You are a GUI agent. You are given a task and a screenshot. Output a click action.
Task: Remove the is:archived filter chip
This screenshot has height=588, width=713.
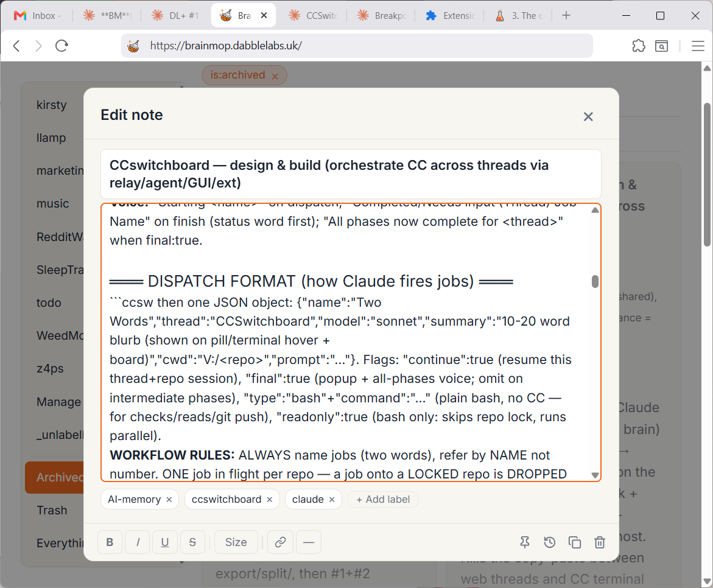pyautogui.click(x=275, y=76)
